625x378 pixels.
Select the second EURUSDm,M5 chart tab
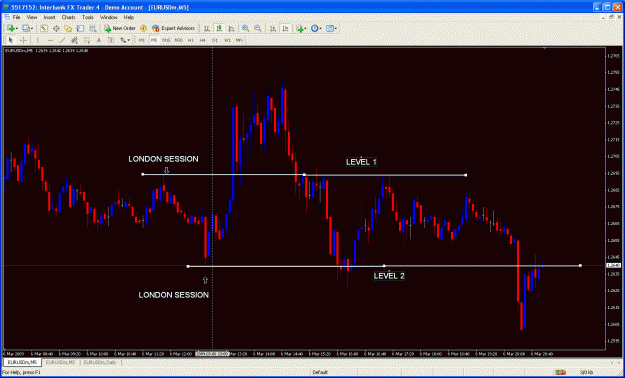(61, 362)
